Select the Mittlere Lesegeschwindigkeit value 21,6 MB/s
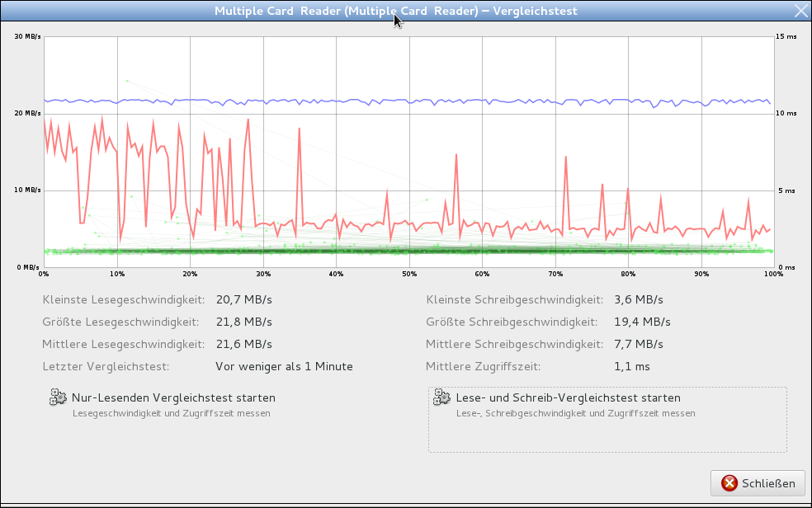Screen dimensions: 812x508 tap(243, 344)
